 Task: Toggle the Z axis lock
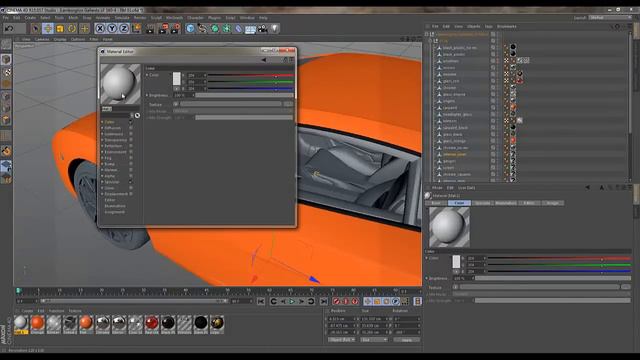click(124, 28)
